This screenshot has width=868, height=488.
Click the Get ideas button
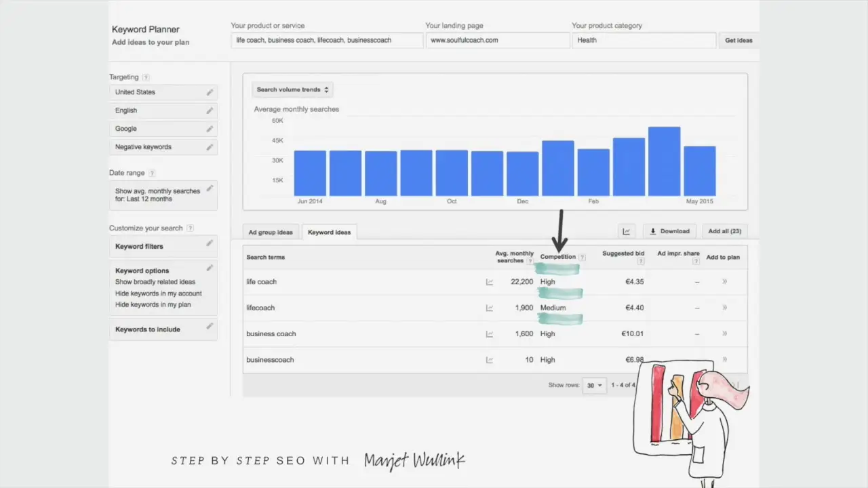coord(738,40)
